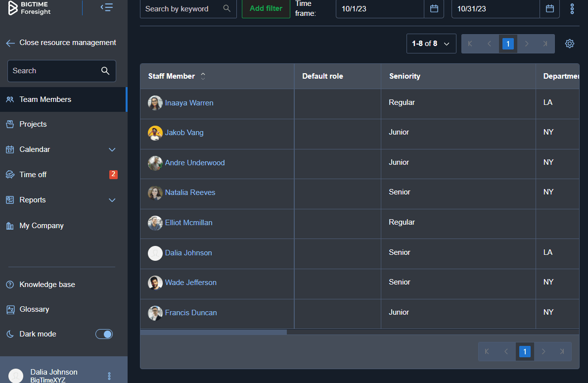Viewport: 588px width, 383px height.
Task: Sort by Staff Member column arrows
Action: pyautogui.click(x=203, y=76)
